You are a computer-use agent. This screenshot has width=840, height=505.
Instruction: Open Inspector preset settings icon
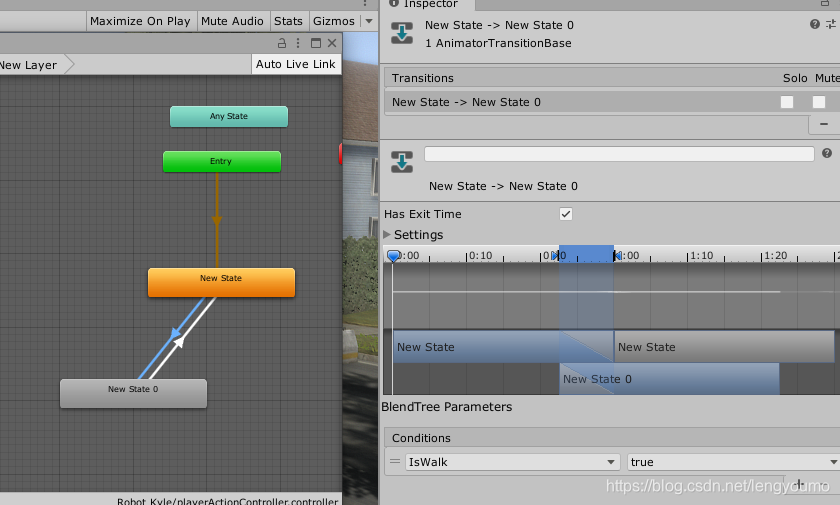tap(831, 24)
